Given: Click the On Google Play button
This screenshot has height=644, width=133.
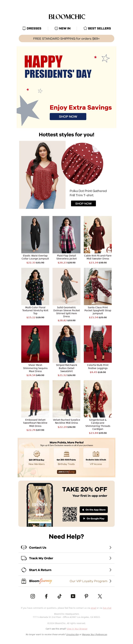Looking at the screenshot, I should 94,518.
